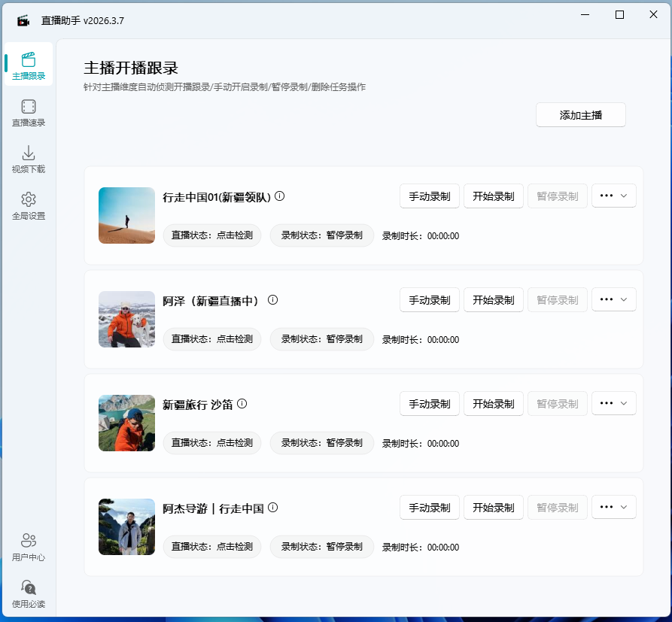672x622 pixels.
Task: Toggle 手动录制 for 新疆旅行 沙笛
Action: [x=429, y=403]
